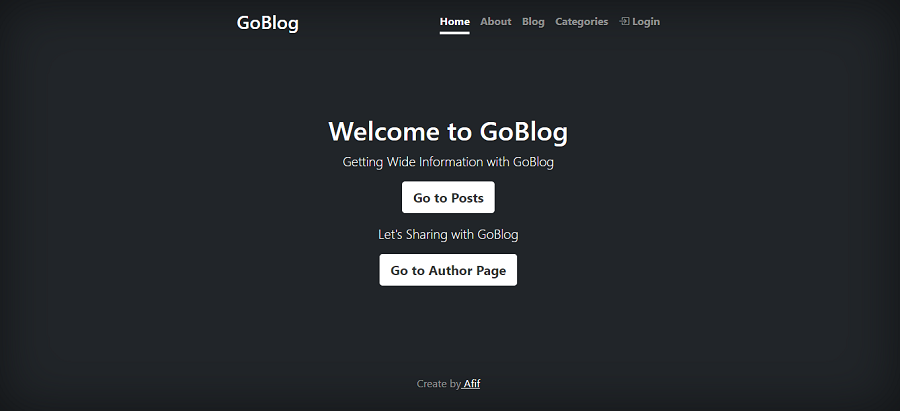Open the Categories nav link

coord(581,22)
